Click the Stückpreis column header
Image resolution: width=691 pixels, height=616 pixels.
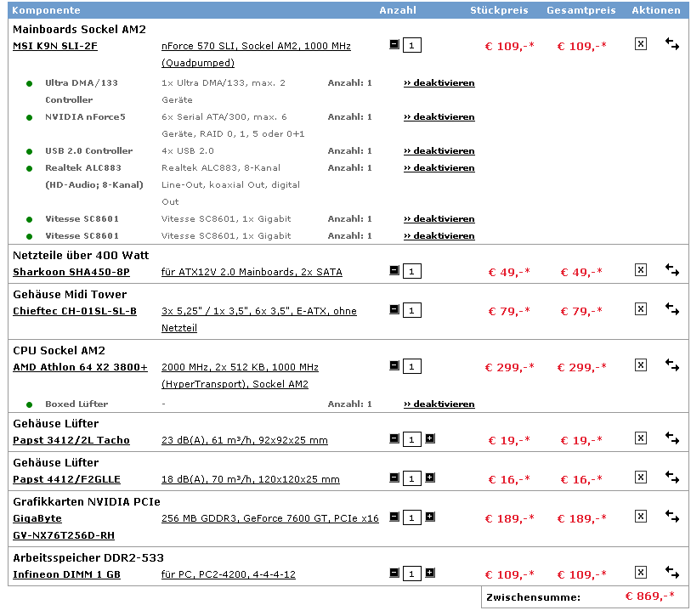tap(499, 10)
